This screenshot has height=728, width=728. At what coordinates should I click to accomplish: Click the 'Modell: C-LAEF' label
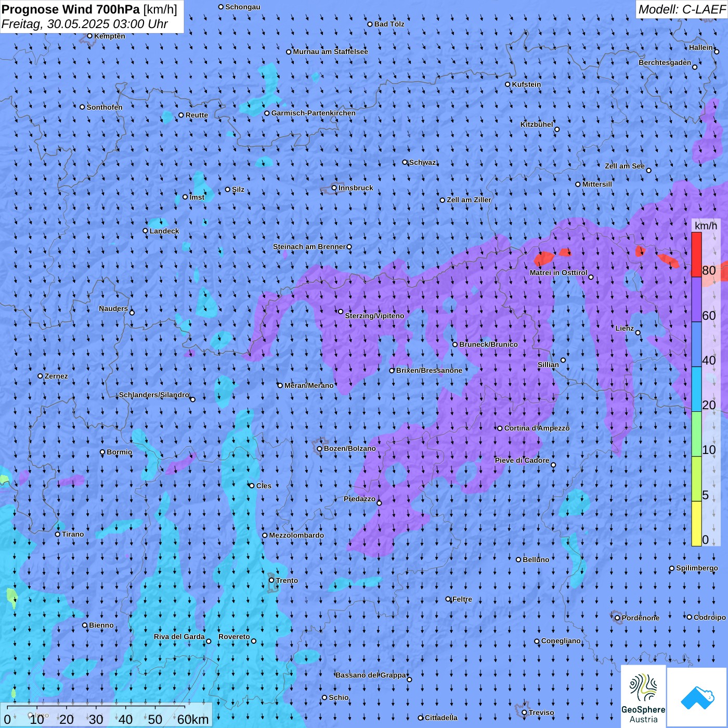(x=681, y=9)
